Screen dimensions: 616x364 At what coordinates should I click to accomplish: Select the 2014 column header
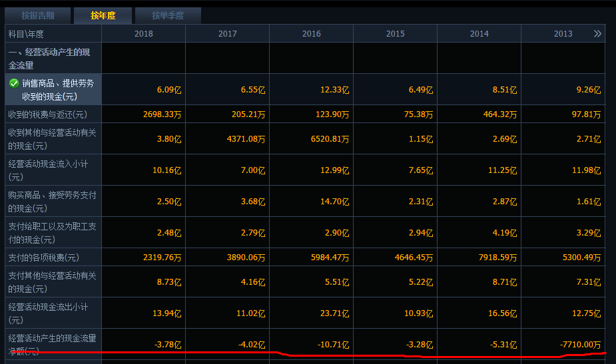click(479, 34)
